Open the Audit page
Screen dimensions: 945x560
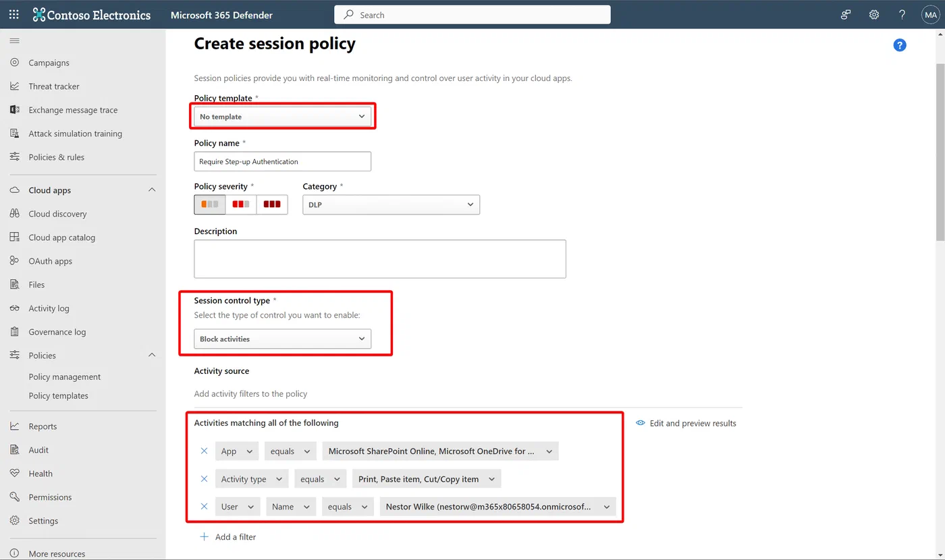pyautogui.click(x=38, y=450)
